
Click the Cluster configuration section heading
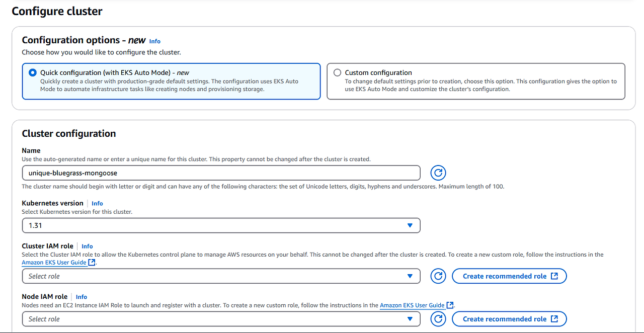click(x=69, y=133)
